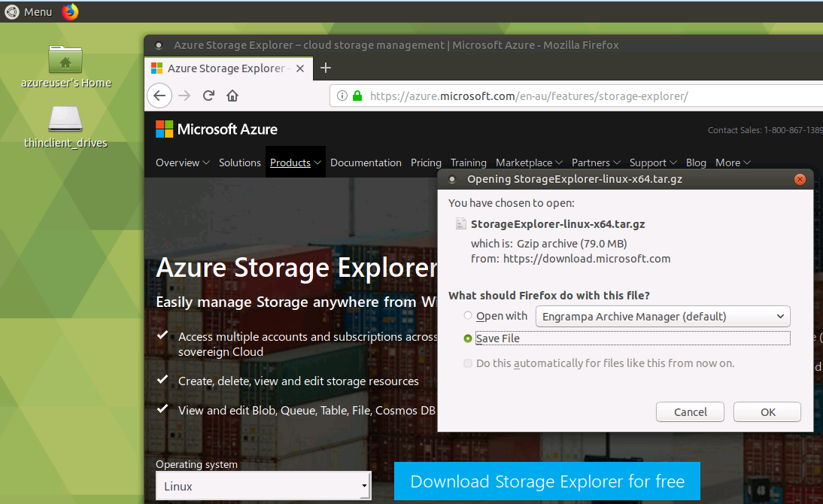The image size is (823, 504).
Task: Click the Azure Storage Explorer page heading
Action: pyautogui.click(x=297, y=268)
